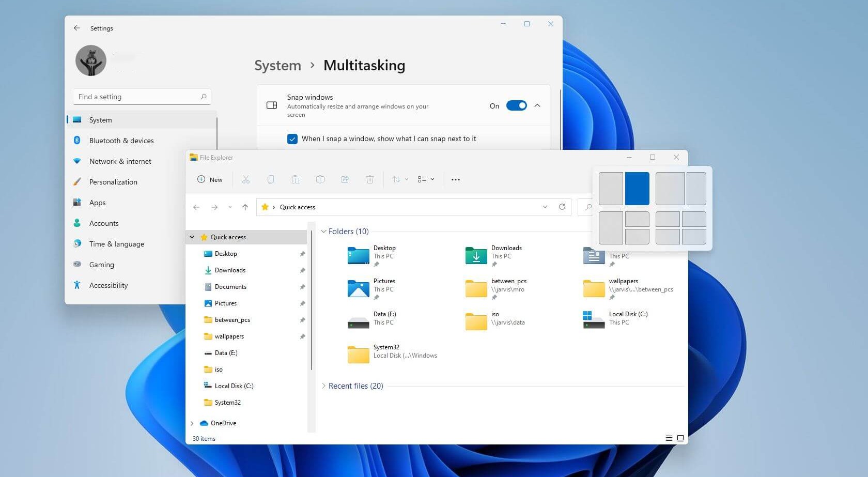Switch to large thumbnails view via status bar icon

(680, 438)
